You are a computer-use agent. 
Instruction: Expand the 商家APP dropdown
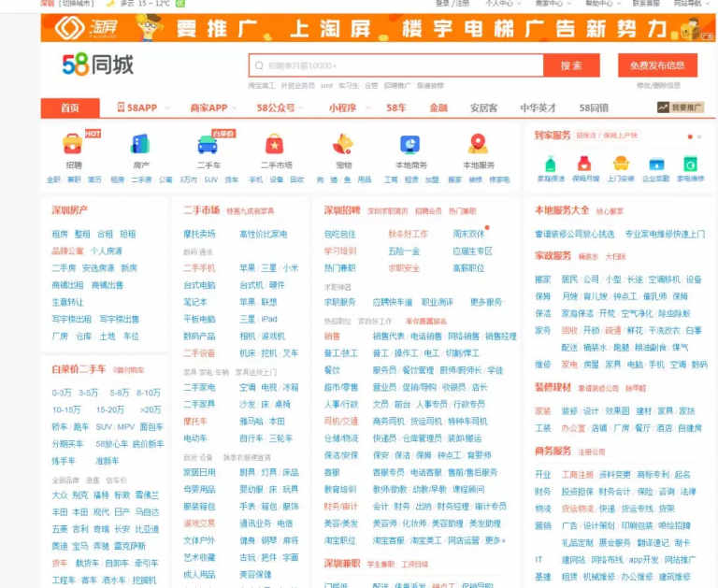click(x=235, y=108)
